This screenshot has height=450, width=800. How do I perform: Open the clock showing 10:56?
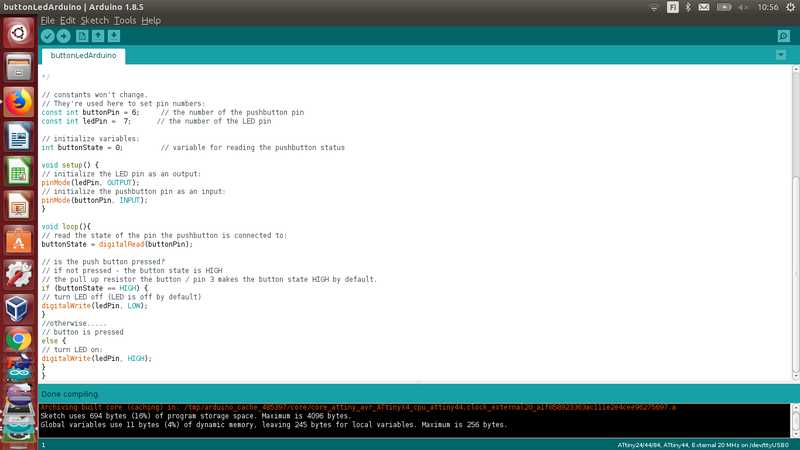(768, 7)
